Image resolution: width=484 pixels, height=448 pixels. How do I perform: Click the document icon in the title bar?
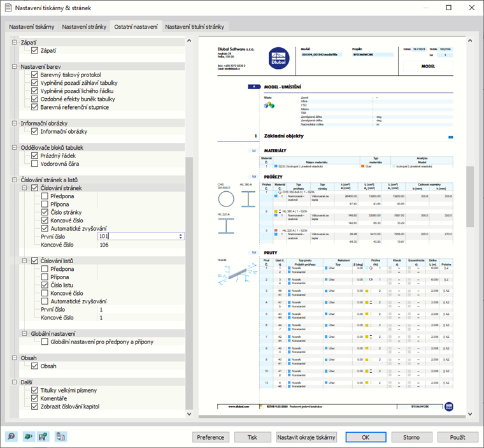tap(8, 8)
